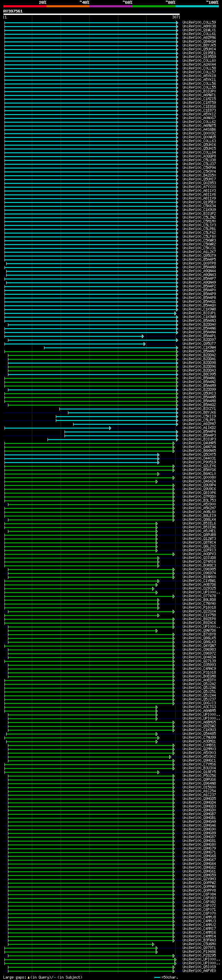Click the cyan 100% identity legend segment
The width and height of the screenshot is (222, 980).
click(x=197, y=6)
